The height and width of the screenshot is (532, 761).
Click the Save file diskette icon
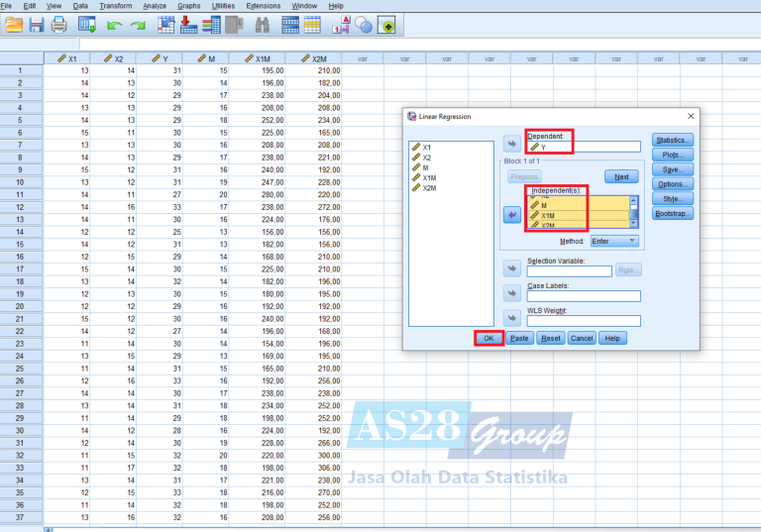(37, 25)
